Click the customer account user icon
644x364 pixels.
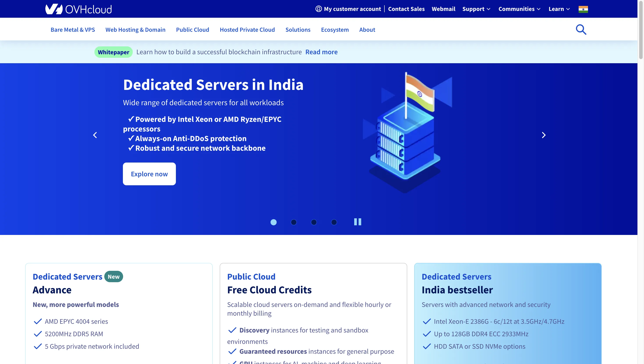click(x=318, y=9)
